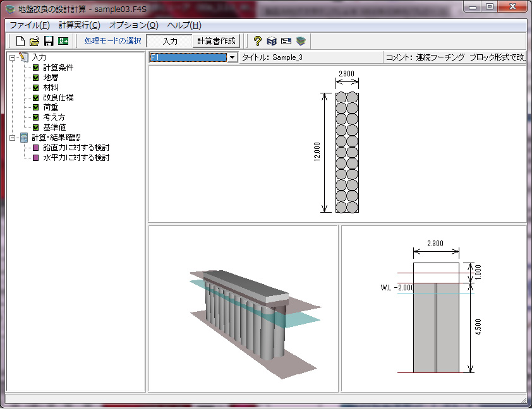Open the オプション(O) menu
Screen dimensions: 532x409
tap(133, 25)
